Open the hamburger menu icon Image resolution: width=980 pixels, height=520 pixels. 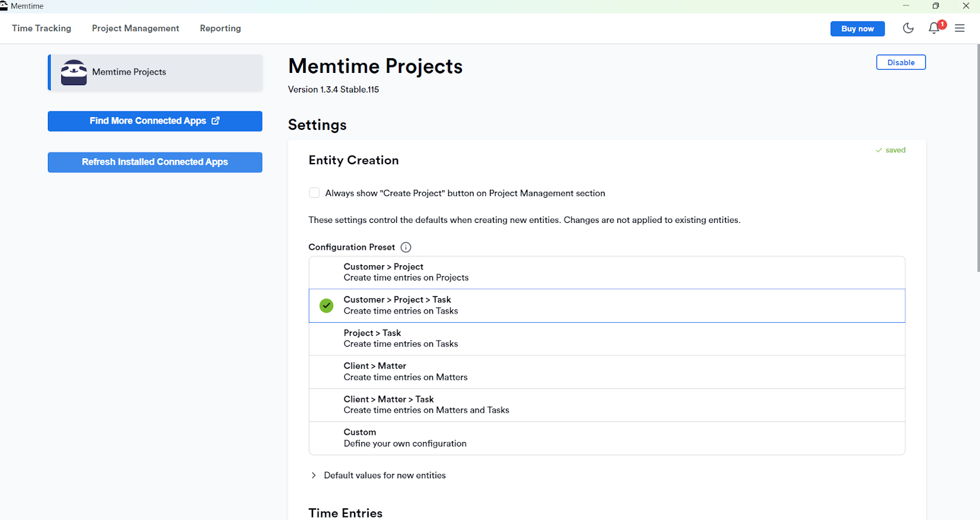click(x=960, y=28)
